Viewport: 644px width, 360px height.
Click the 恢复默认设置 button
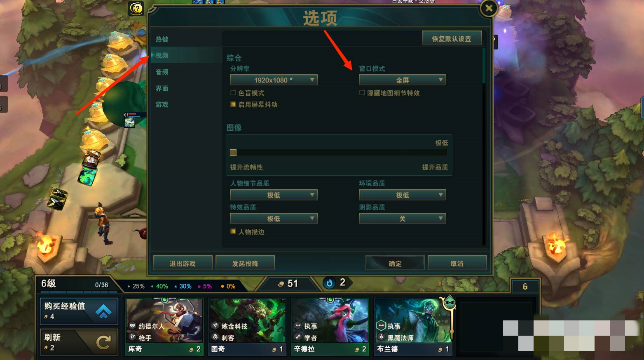point(452,39)
